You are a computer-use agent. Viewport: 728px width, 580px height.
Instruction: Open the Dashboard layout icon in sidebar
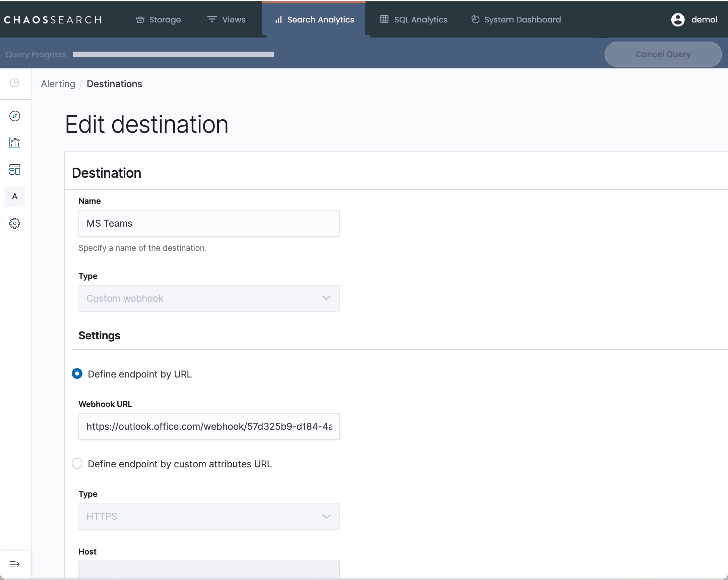click(x=14, y=170)
